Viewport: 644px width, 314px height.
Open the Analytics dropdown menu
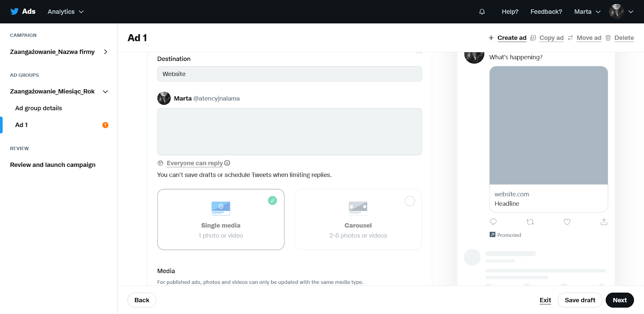click(66, 12)
